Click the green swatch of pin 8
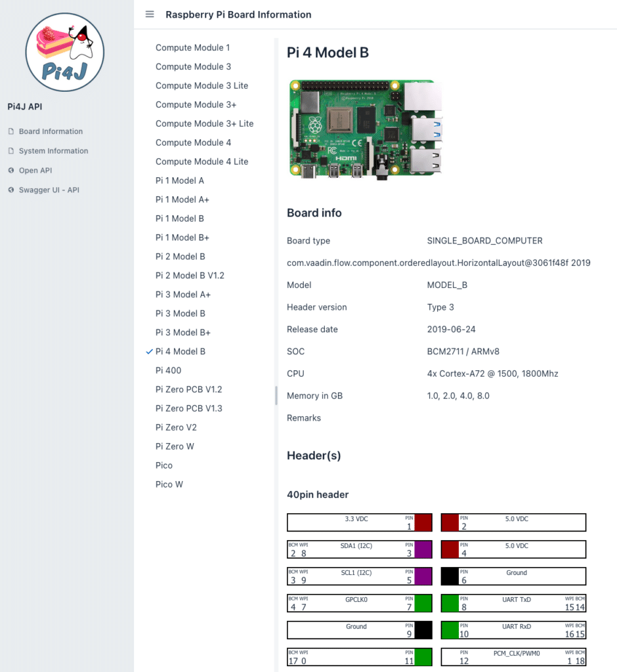This screenshot has height=672, width=617. pyautogui.click(x=450, y=604)
